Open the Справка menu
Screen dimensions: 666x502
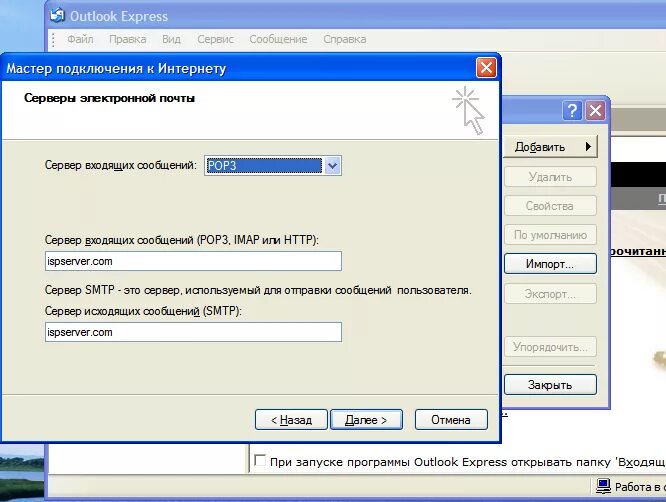344,39
